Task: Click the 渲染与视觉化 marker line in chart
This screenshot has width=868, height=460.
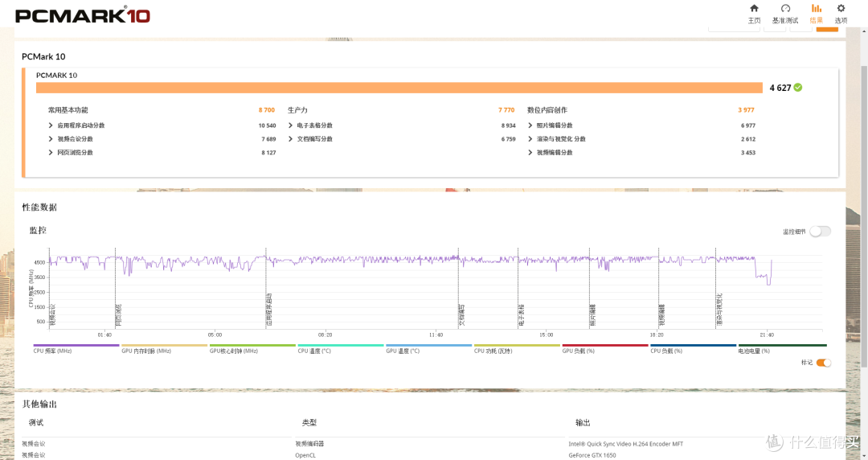Action: coord(716,288)
